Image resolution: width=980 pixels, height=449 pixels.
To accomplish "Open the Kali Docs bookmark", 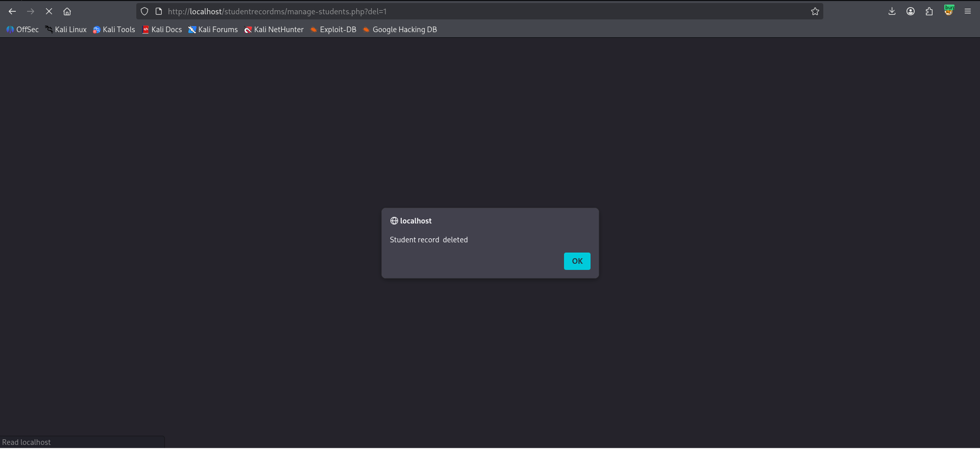I will [x=162, y=30].
